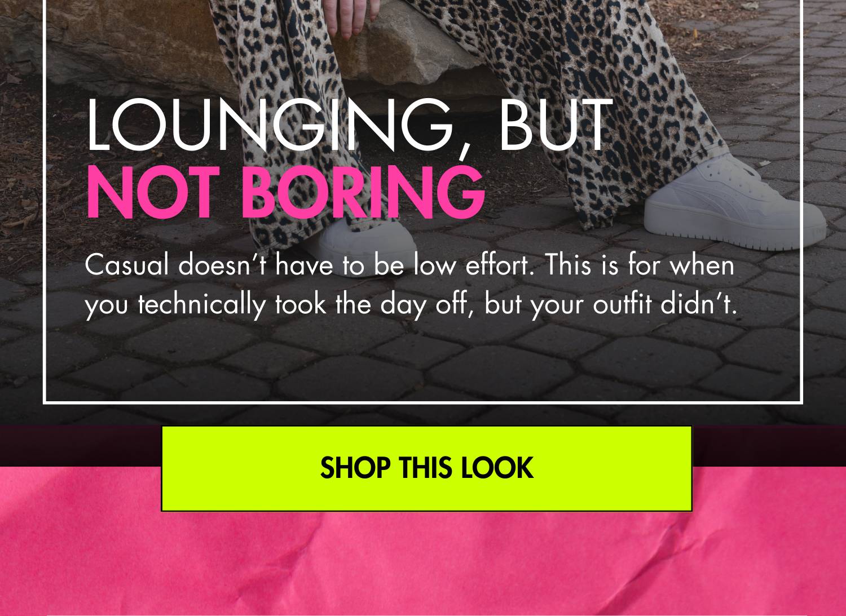This screenshot has height=616, width=846.
Task: Click the pink NOT BORING headline
Action: [x=285, y=193]
